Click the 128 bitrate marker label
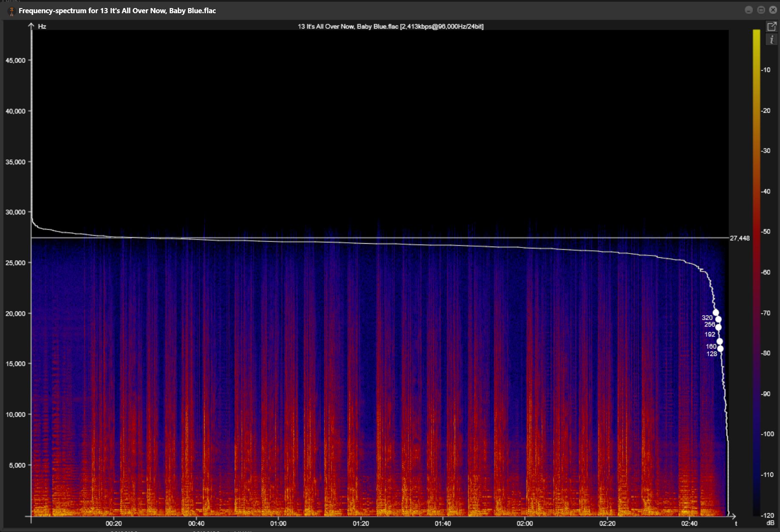The image size is (780, 532). 712,354
